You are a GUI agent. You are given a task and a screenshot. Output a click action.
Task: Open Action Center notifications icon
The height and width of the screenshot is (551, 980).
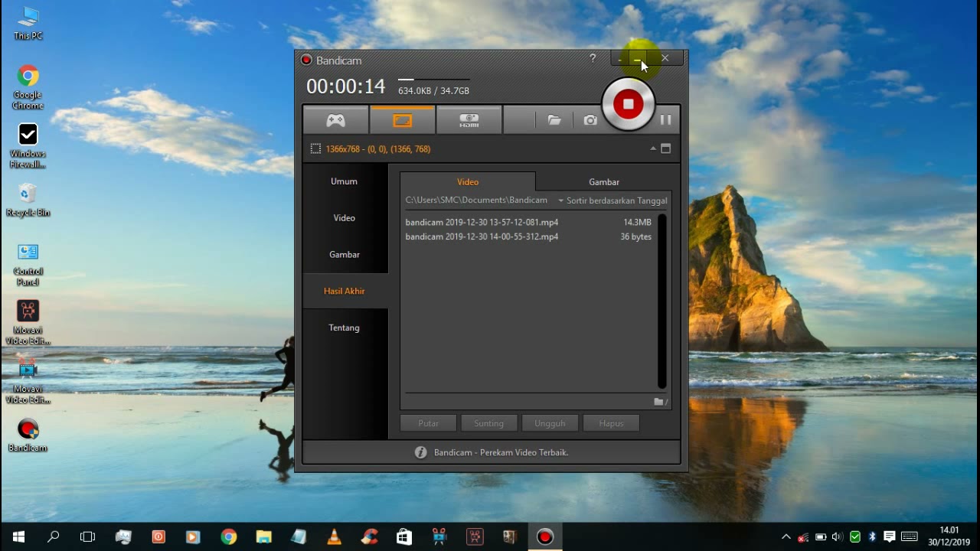coord(889,537)
